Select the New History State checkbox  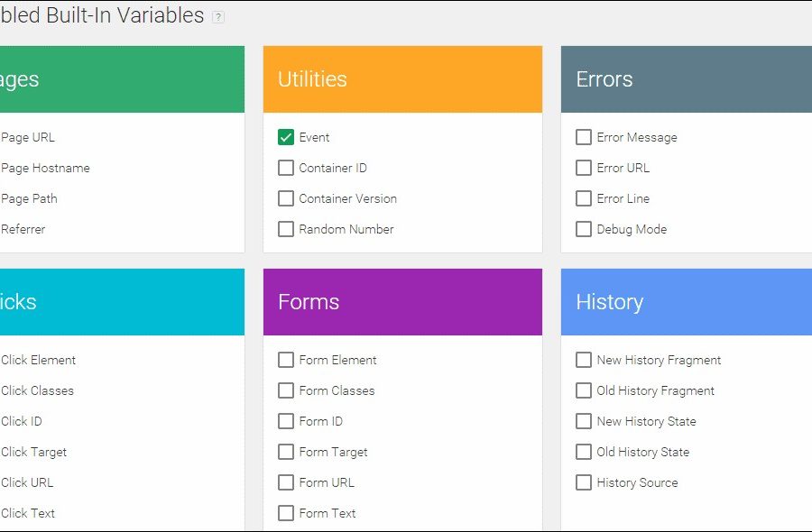tap(584, 421)
